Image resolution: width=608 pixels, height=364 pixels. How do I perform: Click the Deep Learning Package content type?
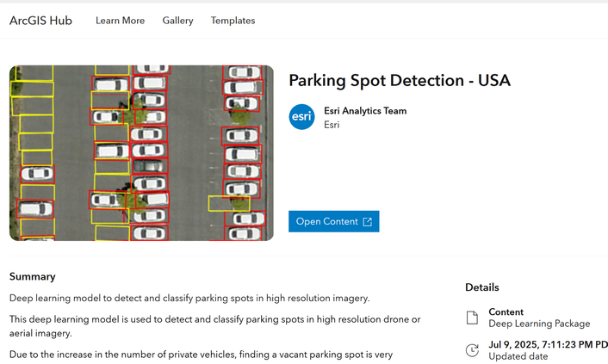point(539,324)
